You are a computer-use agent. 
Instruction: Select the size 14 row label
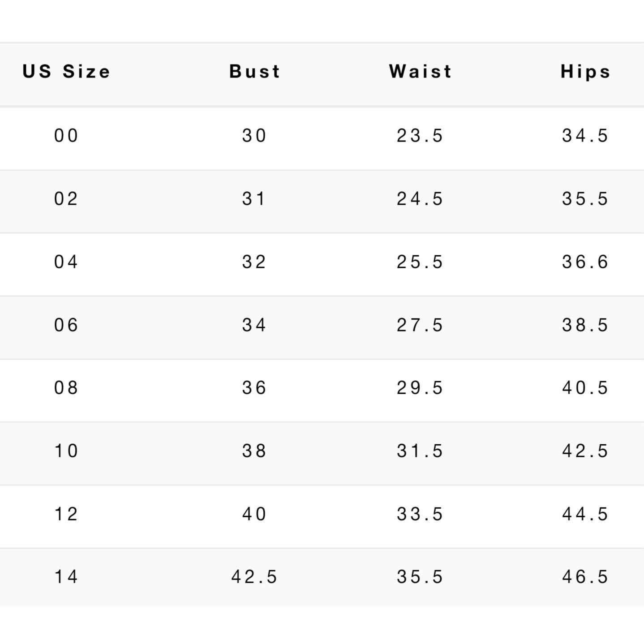click(66, 577)
